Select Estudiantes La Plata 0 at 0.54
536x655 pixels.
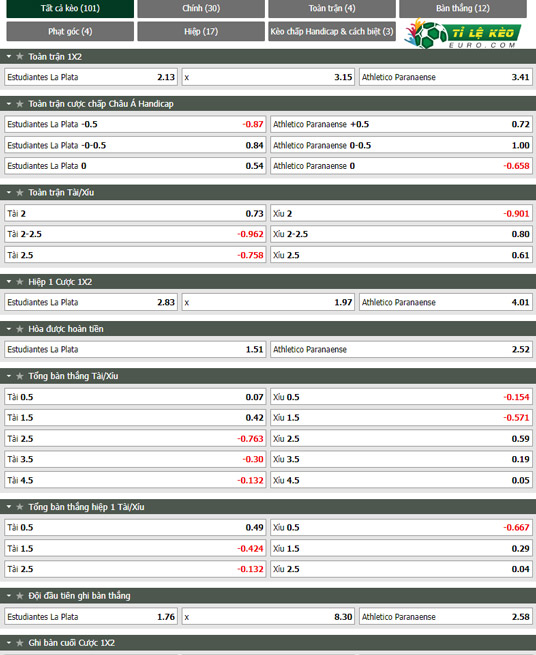point(135,166)
